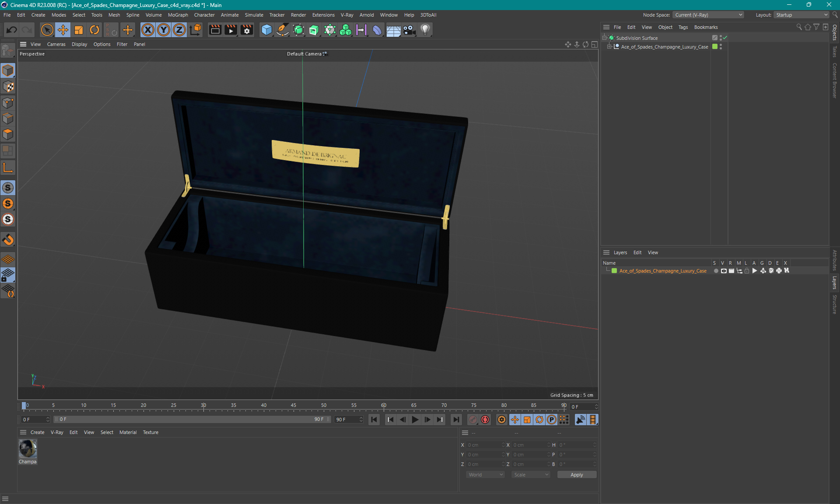Switch to Model mode icon
The width and height of the screenshot is (840, 504).
click(x=8, y=70)
